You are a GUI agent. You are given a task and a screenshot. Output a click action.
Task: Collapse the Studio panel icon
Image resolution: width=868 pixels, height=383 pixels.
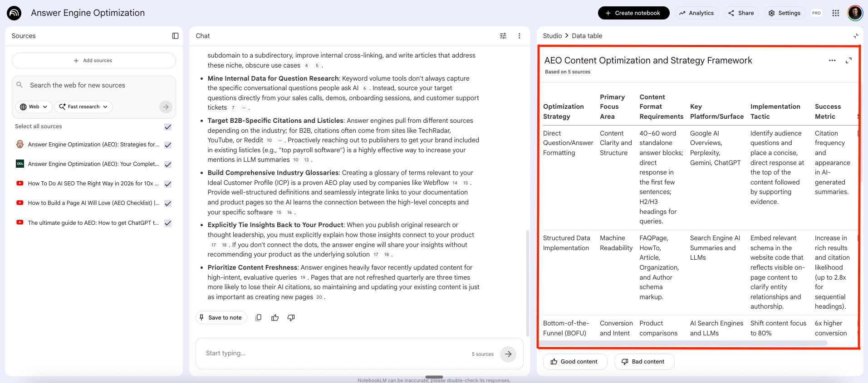click(856, 36)
